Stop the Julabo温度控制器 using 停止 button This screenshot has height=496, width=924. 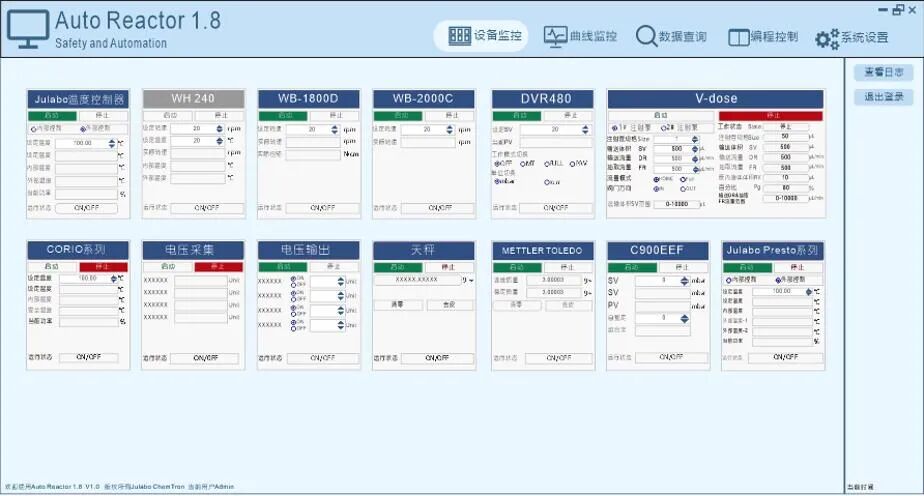[x=103, y=115]
